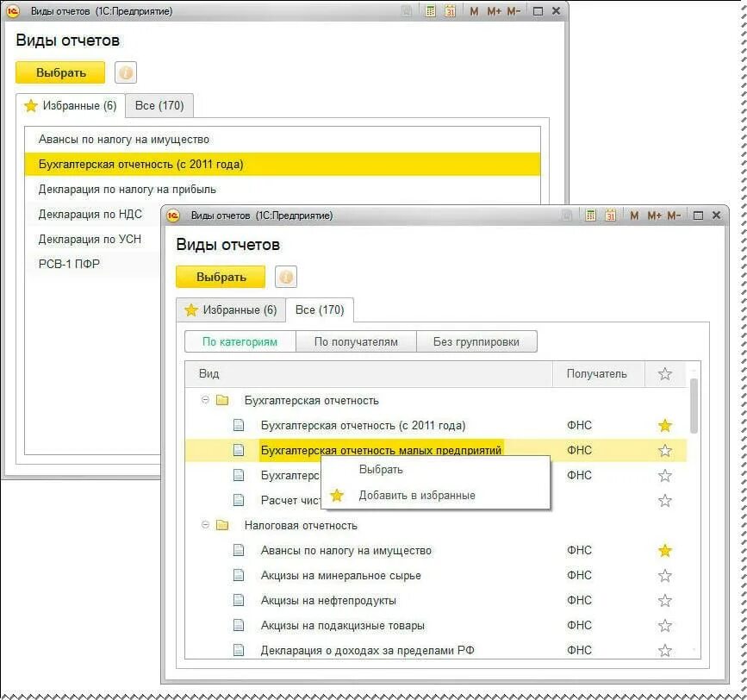
Task: Click ФНС cell of Акцизы на нефтепродукты row
Action: (579, 600)
